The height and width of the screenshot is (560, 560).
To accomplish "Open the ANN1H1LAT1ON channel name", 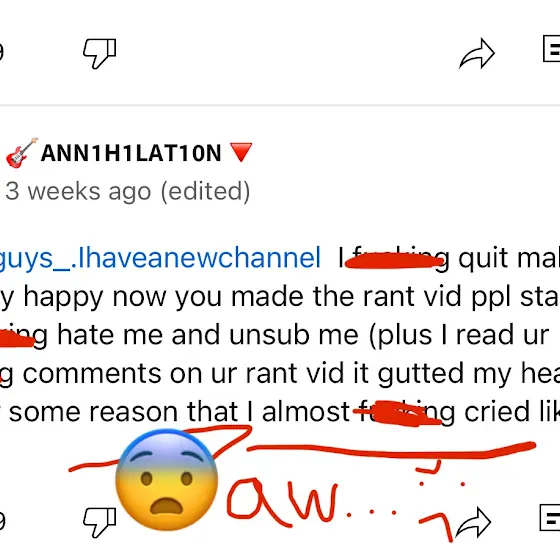I will pyautogui.click(x=131, y=153).
